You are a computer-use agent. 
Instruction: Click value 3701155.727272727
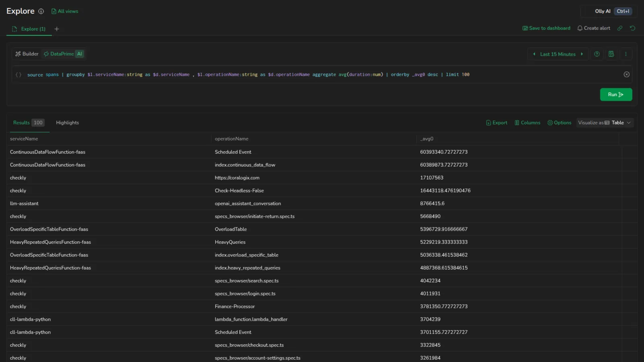tap(444, 332)
